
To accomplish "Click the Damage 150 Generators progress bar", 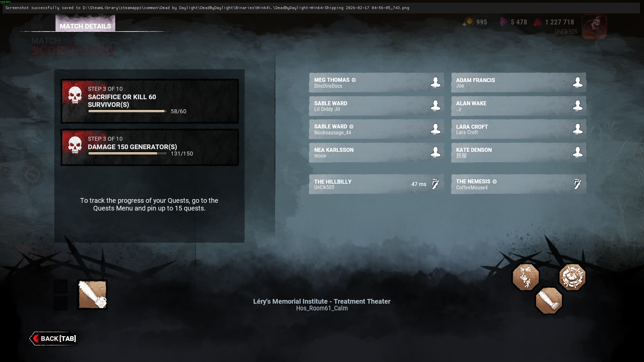I will (127, 154).
